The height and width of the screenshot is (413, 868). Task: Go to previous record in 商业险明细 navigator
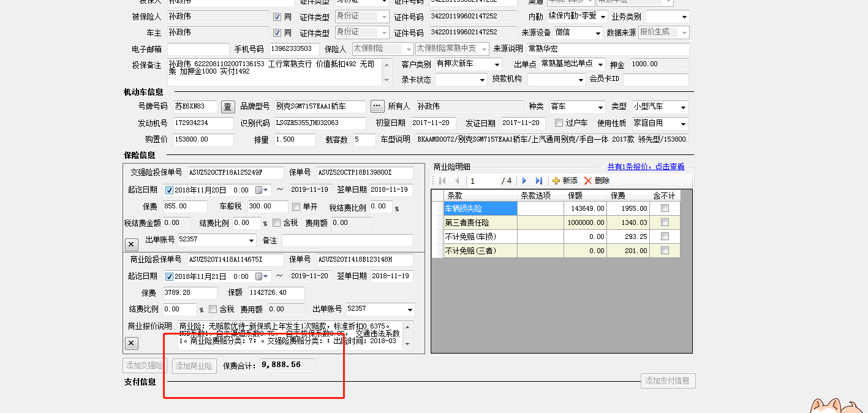point(456,181)
